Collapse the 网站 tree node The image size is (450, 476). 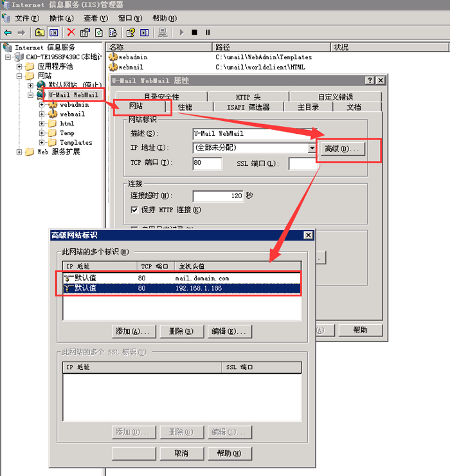pyautogui.click(x=19, y=76)
